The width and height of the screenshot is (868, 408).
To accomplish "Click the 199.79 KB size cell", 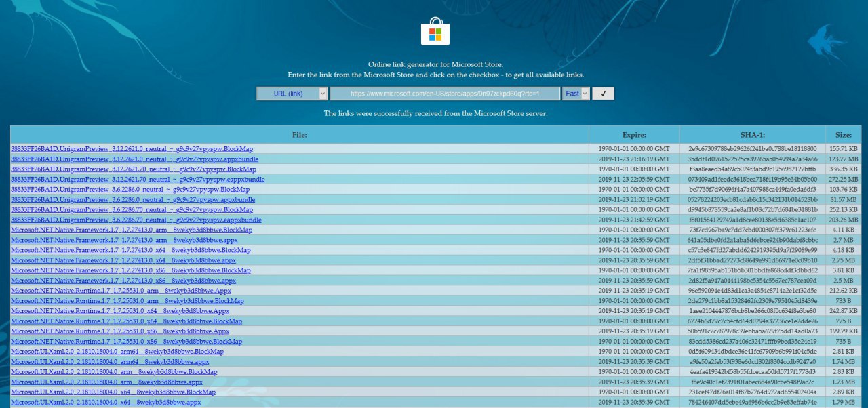I will (844, 331).
